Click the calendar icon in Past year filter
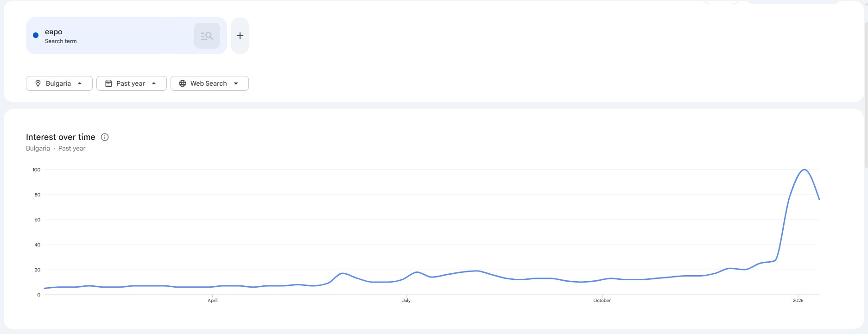The width and height of the screenshot is (868, 334). [108, 83]
